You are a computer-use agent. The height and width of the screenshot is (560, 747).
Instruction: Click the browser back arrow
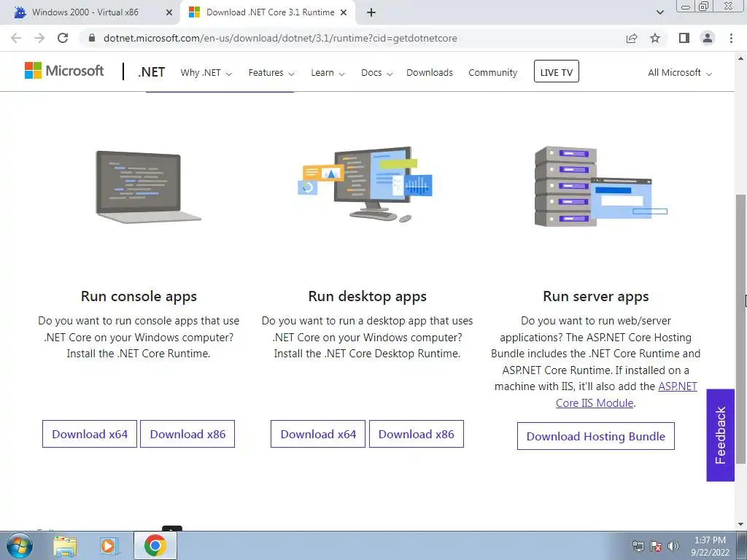point(16,38)
